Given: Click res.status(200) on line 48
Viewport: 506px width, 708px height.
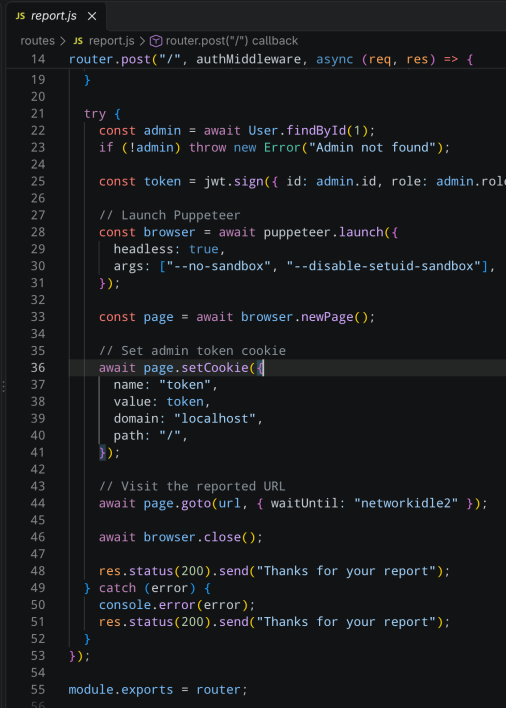Looking at the screenshot, I should [155, 572].
